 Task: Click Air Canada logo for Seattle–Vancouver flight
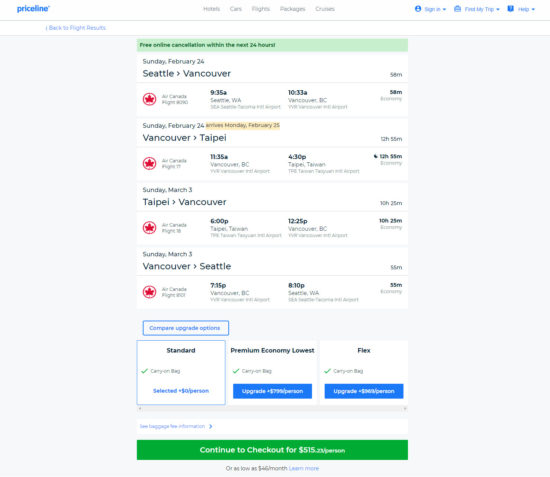149,99
